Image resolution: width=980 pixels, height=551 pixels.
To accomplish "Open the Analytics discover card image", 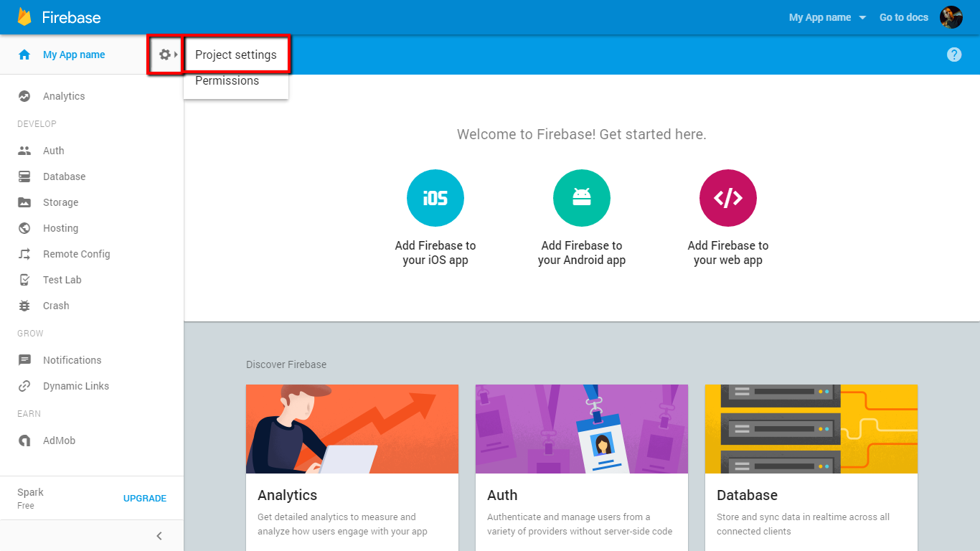I will coord(352,429).
